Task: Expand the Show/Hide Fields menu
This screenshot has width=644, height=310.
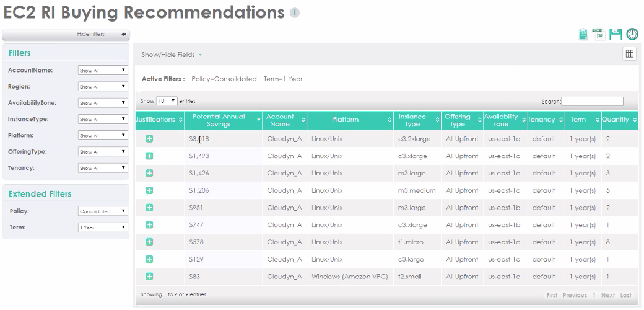Action: (x=172, y=55)
